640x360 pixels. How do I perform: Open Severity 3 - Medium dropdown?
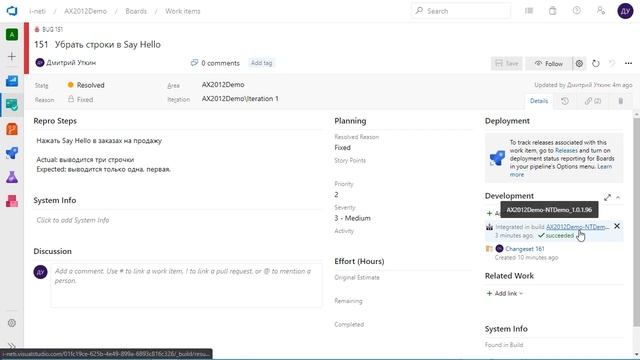pyautogui.click(x=403, y=218)
